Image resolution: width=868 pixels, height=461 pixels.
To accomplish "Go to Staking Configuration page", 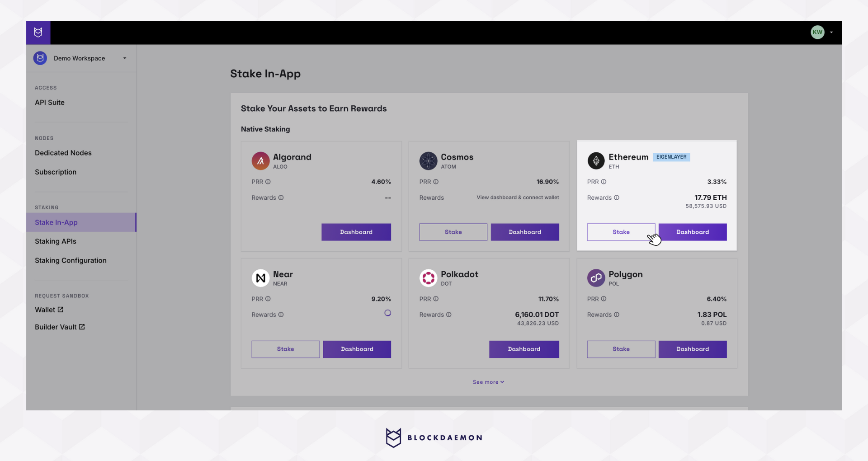I will click(x=71, y=260).
